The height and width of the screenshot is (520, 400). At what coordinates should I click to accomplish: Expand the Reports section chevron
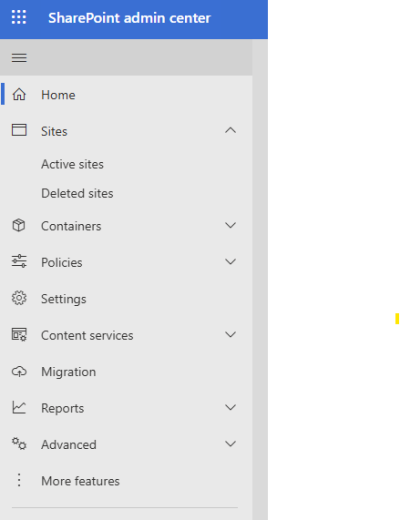tap(230, 407)
